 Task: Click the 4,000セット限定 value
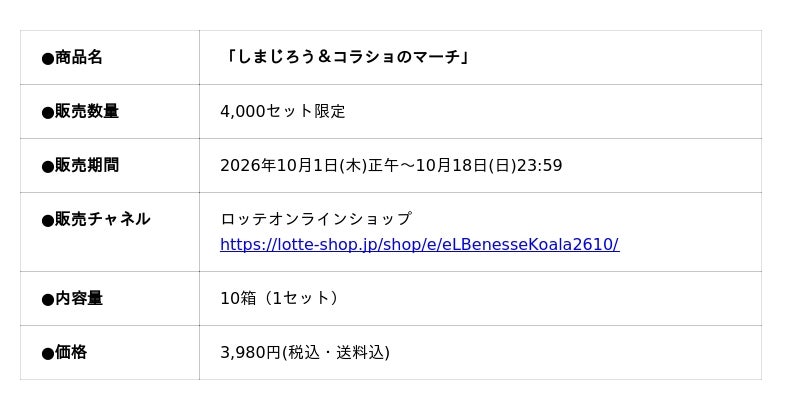click(283, 111)
